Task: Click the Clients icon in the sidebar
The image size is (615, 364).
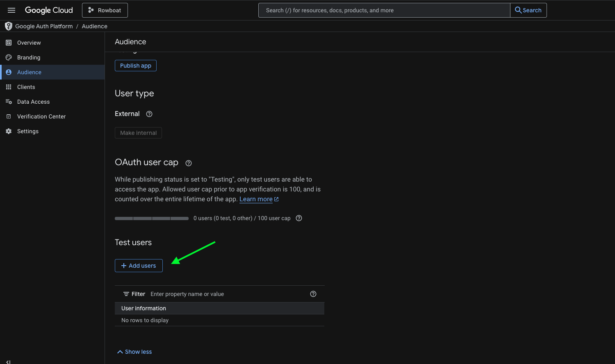Action: pos(9,86)
